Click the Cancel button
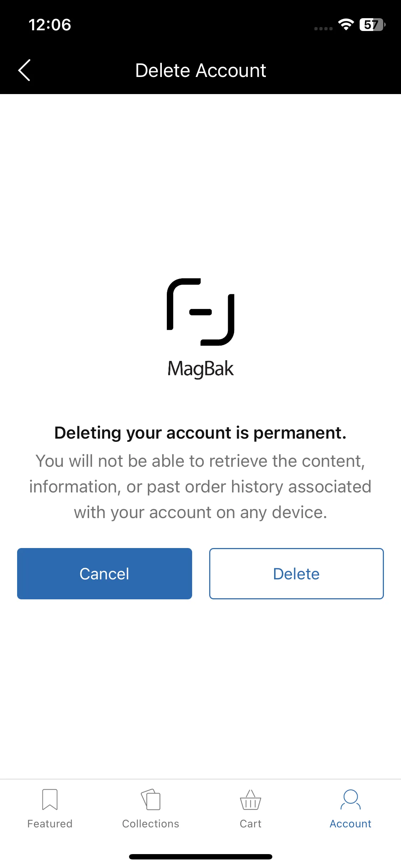Image resolution: width=401 pixels, height=868 pixels. point(104,574)
